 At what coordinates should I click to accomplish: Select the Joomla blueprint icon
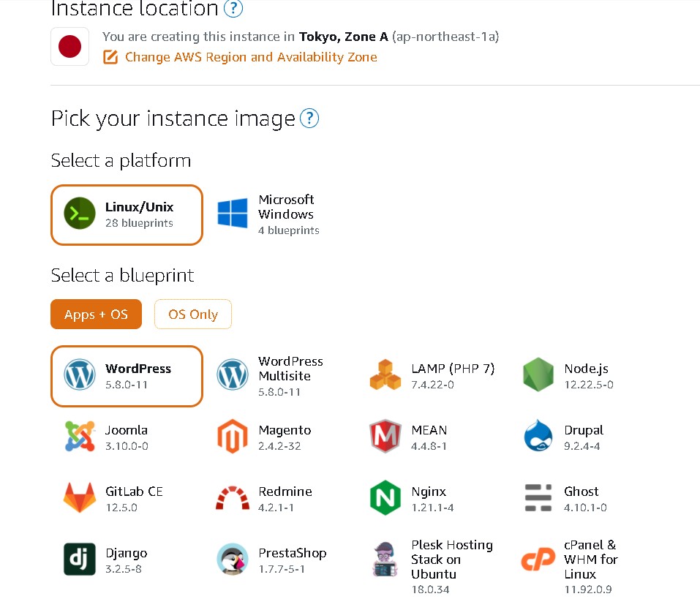click(80, 437)
